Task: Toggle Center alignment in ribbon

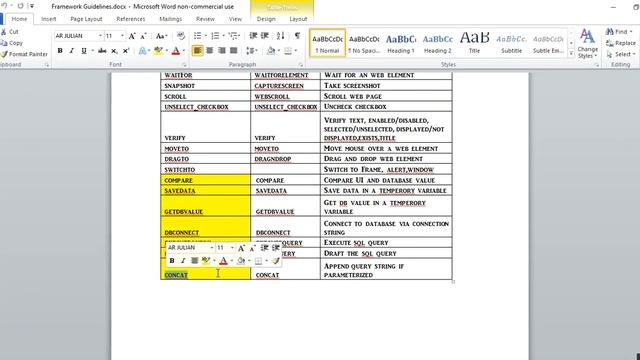Action: pyautogui.click(x=210, y=51)
